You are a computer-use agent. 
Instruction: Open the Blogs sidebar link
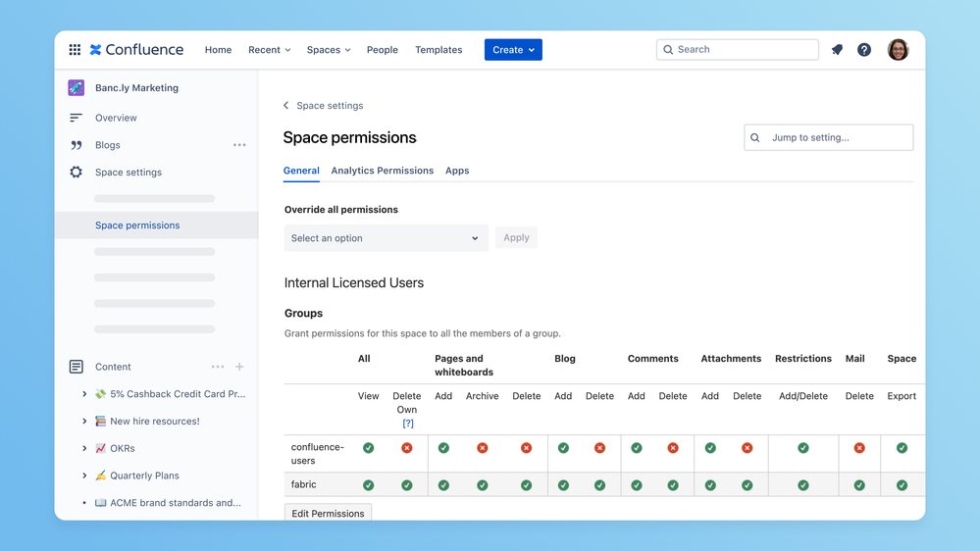pos(108,145)
